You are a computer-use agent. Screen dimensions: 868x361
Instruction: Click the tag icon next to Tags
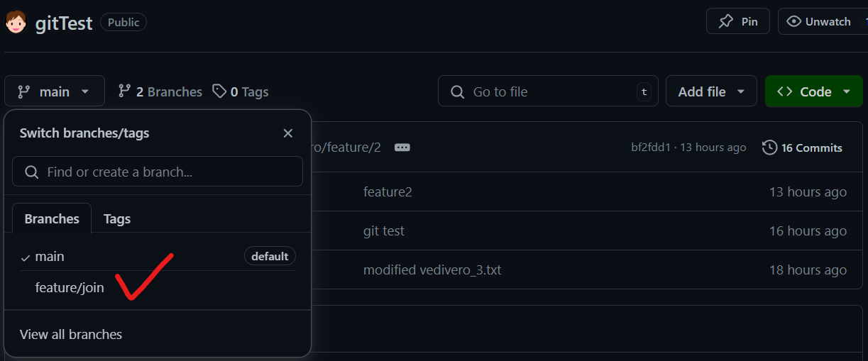pos(220,91)
